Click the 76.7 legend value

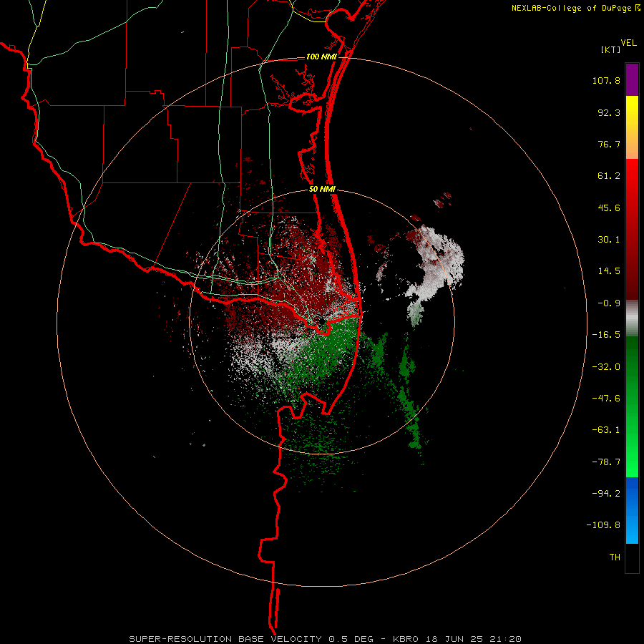coord(609,144)
